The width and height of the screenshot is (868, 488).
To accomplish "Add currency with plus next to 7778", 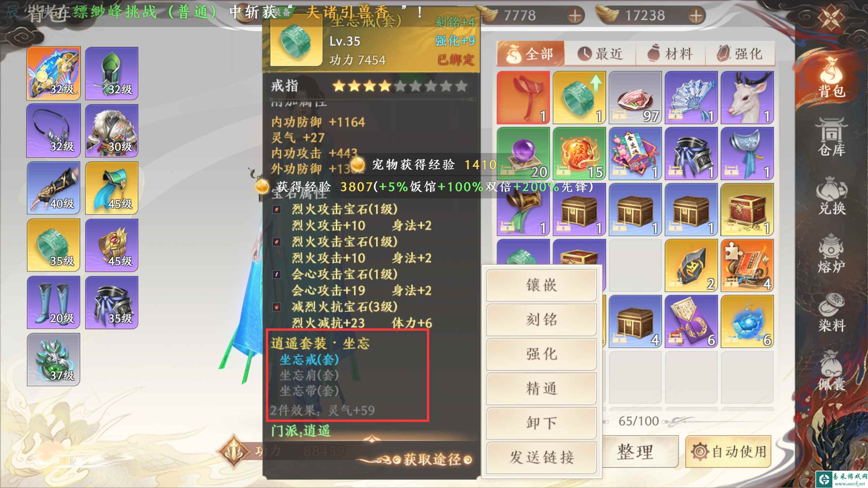I will pos(574,16).
